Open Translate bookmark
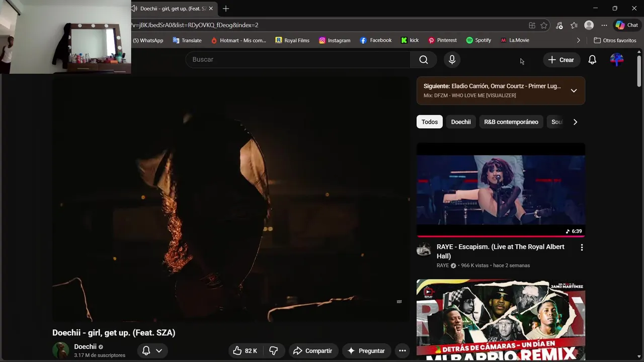This screenshot has width=644, height=362. pos(187,40)
